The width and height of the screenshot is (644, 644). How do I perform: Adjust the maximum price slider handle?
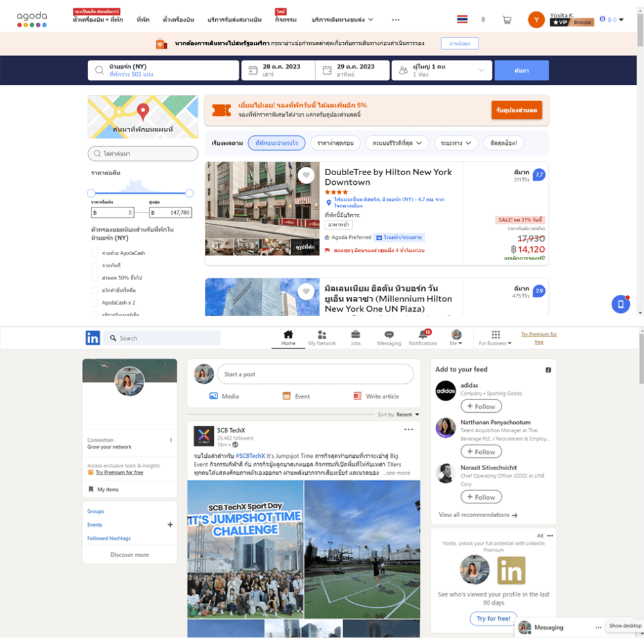189,193
